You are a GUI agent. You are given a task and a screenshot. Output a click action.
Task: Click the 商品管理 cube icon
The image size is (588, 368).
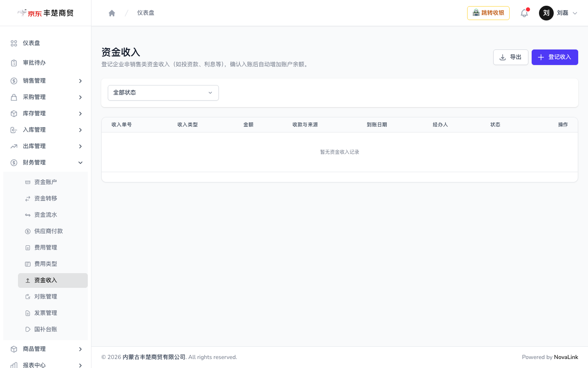[14, 349]
